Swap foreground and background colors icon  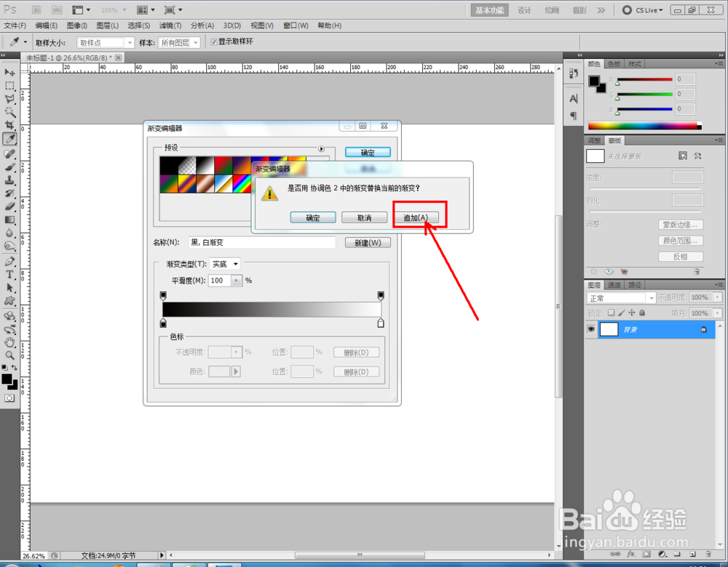[15, 368]
